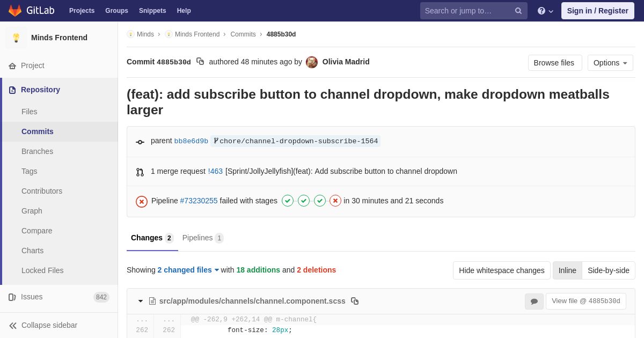Screen dimensions: 644x338
Task: Open Groups menu in top bar
Action: tap(116, 11)
